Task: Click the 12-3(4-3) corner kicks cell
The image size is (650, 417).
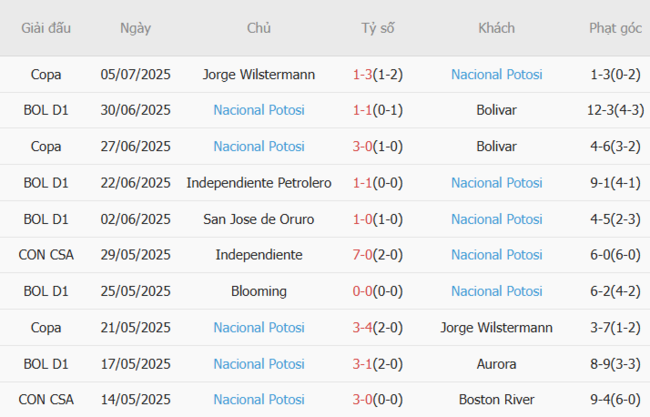Action: pyautogui.click(x=615, y=110)
